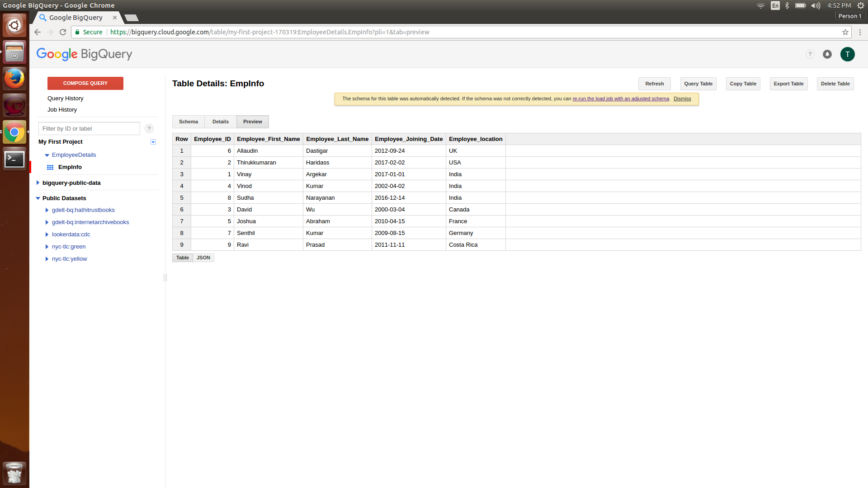Expand lookerdata:cdc dataset
The image size is (868, 488).
point(47,235)
